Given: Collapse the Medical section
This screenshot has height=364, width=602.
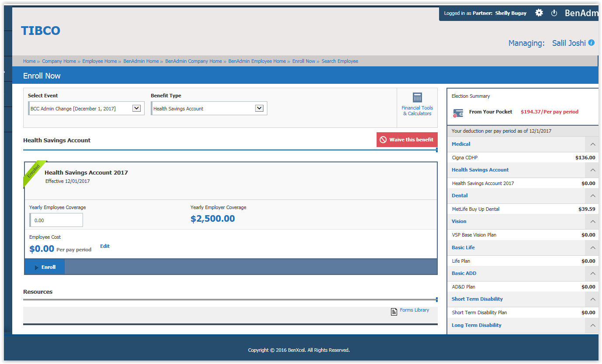Looking at the screenshot, I should click(x=592, y=144).
